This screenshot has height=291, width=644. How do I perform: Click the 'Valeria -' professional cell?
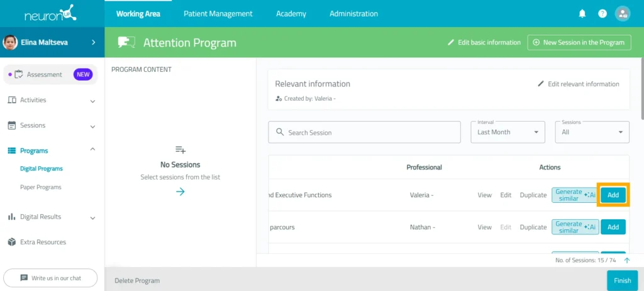422,195
